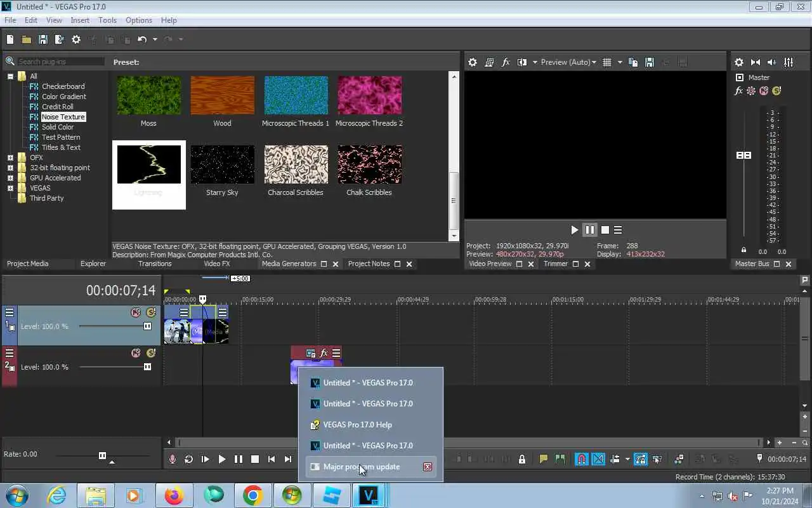The height and width of the screenshot is (508, 812).
Task: Switch to the Trimmer tab
Action: (556, 264)
